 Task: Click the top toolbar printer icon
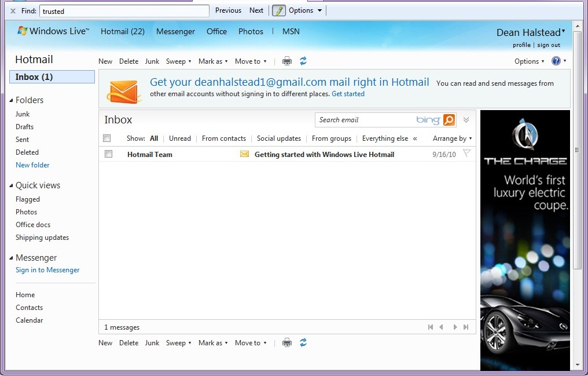coord(287,61)
